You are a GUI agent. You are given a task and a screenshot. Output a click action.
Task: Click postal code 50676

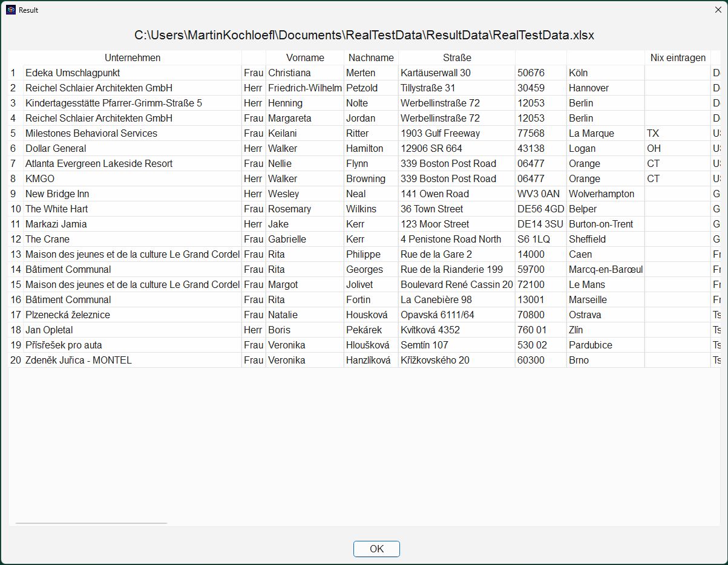pyautogui.click(x=541, y=73)
